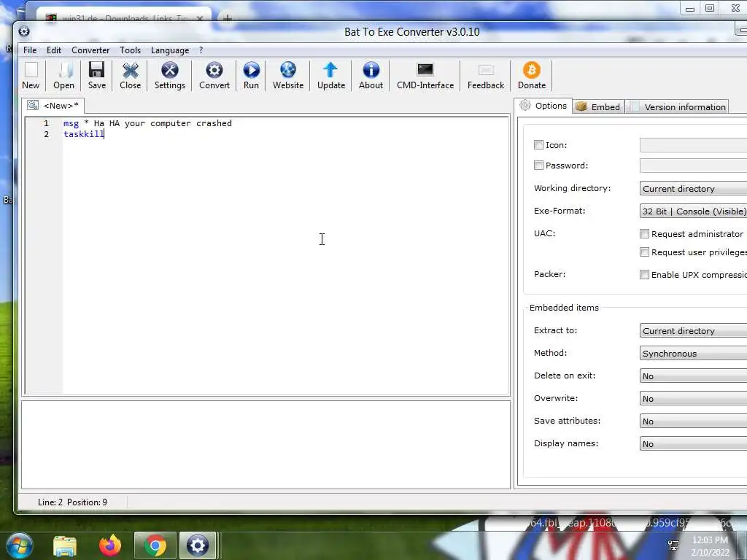Switch to Chrome in the taskbar
747x560 pixels.
pos(155,545)
